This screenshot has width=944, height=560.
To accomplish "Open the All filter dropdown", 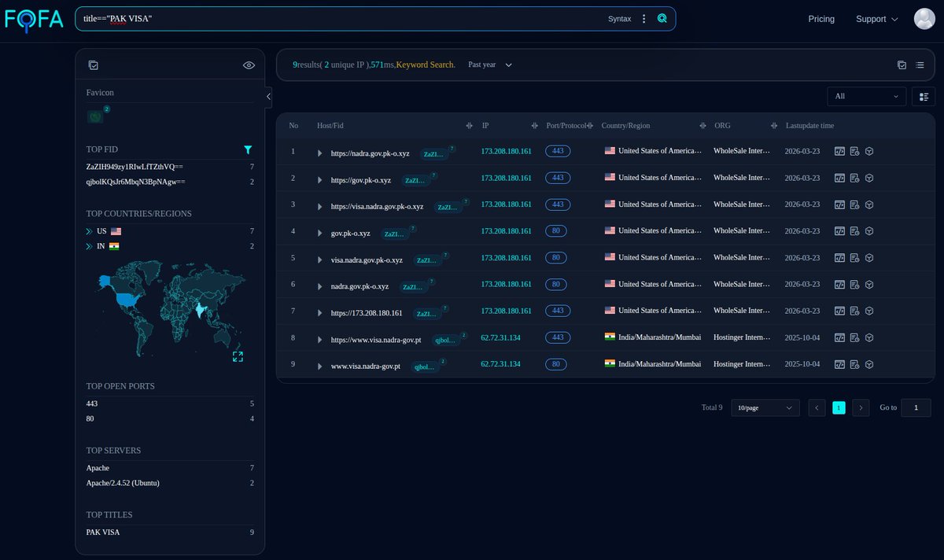I will 867,96.
